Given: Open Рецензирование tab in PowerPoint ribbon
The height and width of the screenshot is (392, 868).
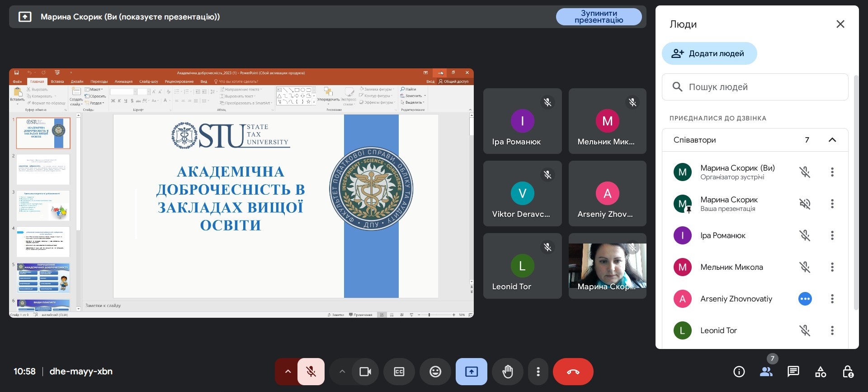Looking at the screenshot, I should (x=179, y=81).
